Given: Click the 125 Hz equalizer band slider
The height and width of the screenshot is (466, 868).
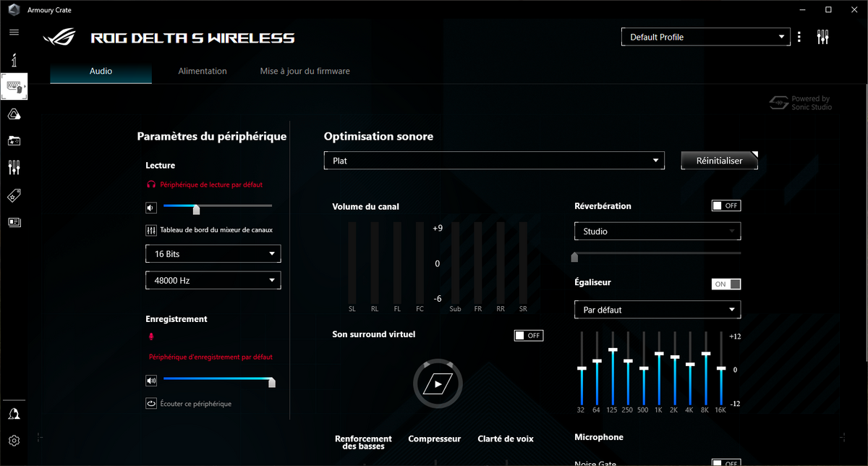Looking at the screenshot, I should coord(613,368).
